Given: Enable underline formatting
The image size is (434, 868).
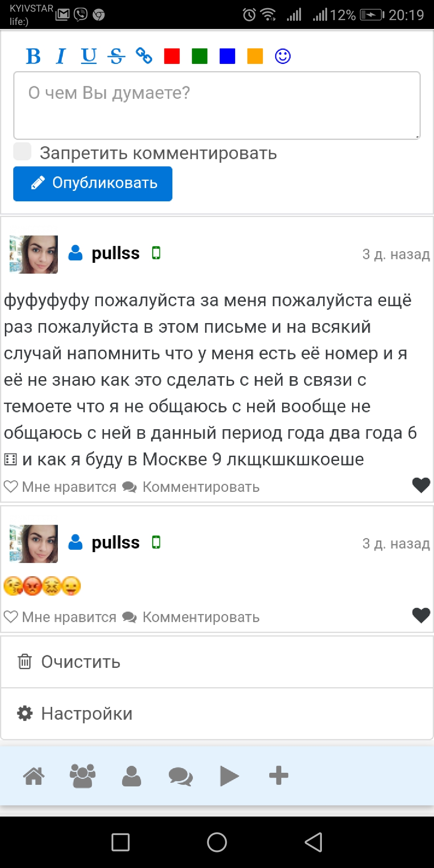Looking at the screenshot, I should tap(89, 56).
